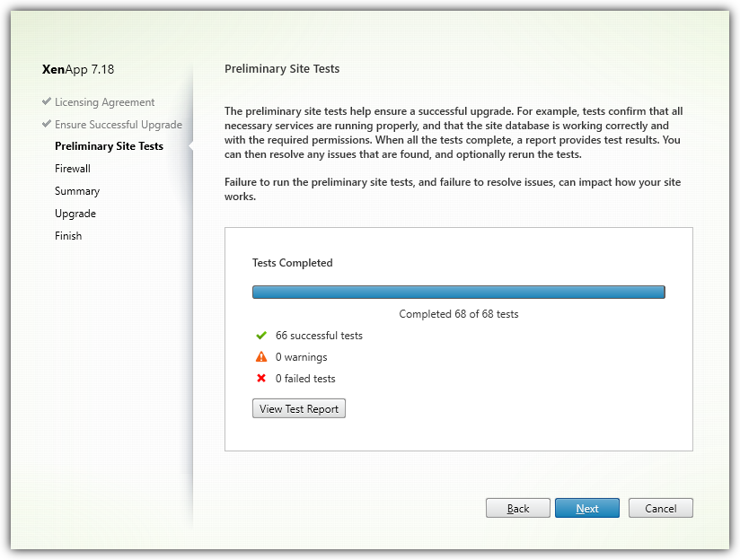Viewport: 740px width, 560px height.
Task: Select Preliminary Site Tests step in sidebar
Action: pos(109,146)
